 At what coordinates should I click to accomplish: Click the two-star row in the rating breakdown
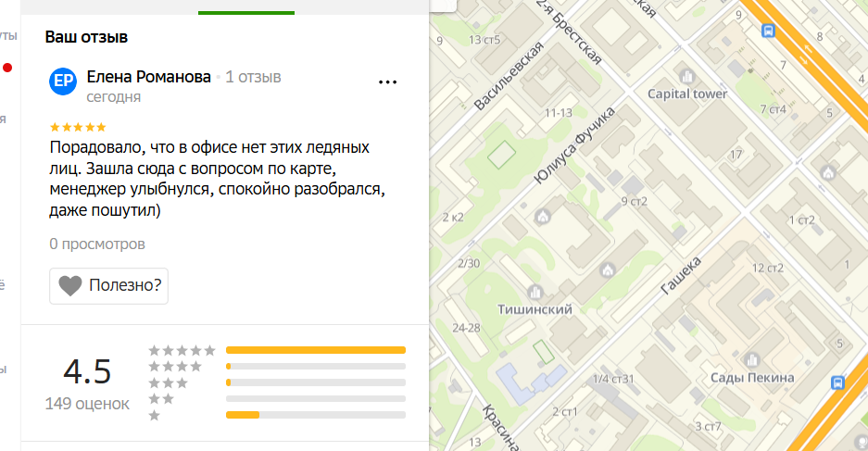[277, 398]
